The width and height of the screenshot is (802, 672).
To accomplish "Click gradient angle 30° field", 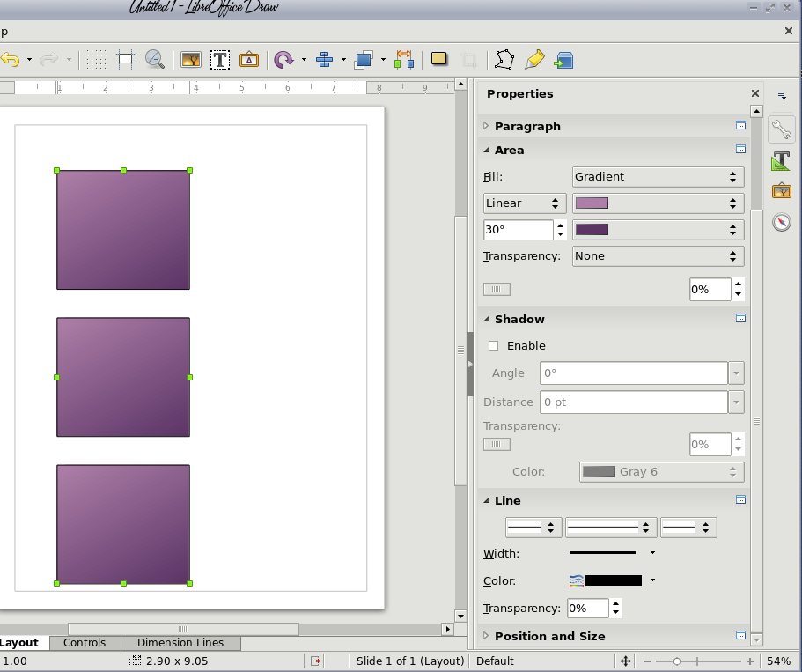I will (x=519, y=230).
